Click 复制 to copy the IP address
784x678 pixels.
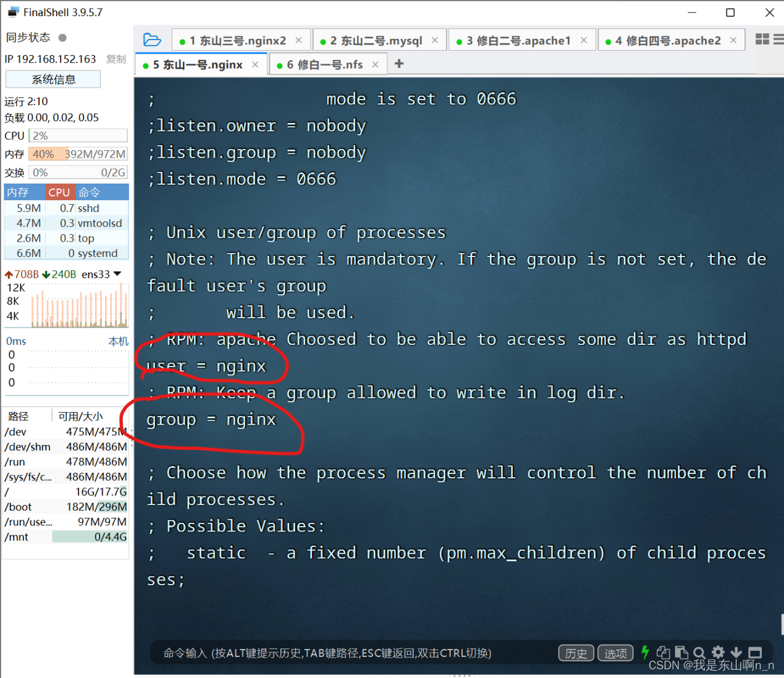pyautogui.click(x=116, y=59)
